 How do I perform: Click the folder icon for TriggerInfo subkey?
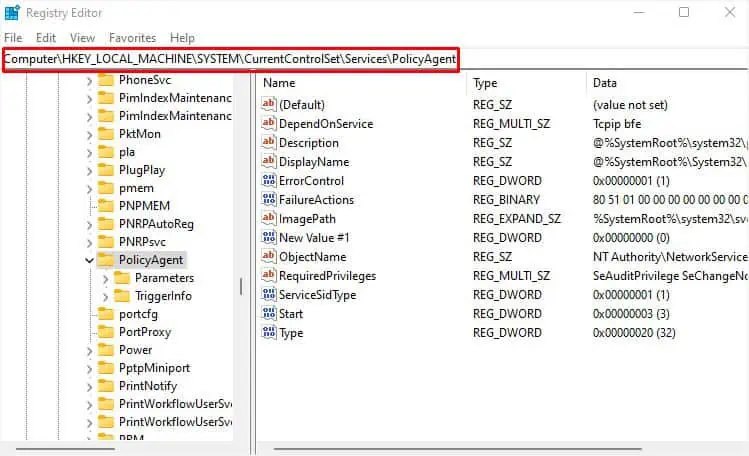click(x=122, y=296)
